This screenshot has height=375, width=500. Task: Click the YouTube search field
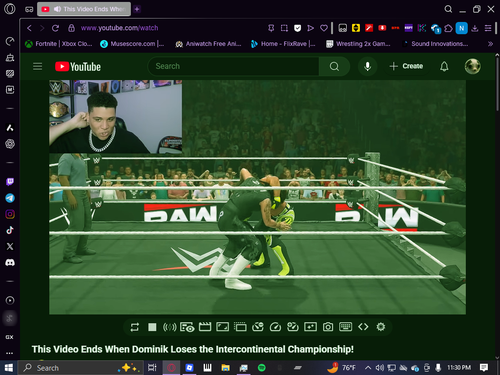coord(233,66)
